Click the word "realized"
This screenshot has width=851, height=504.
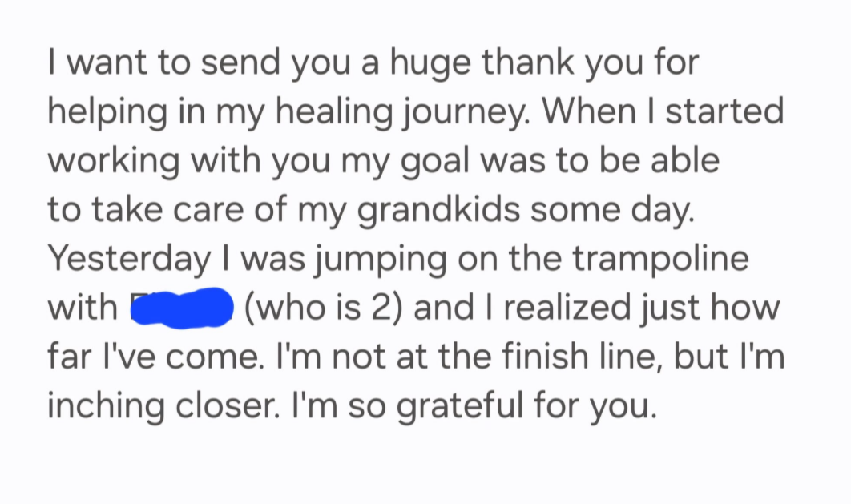(567, 308)
